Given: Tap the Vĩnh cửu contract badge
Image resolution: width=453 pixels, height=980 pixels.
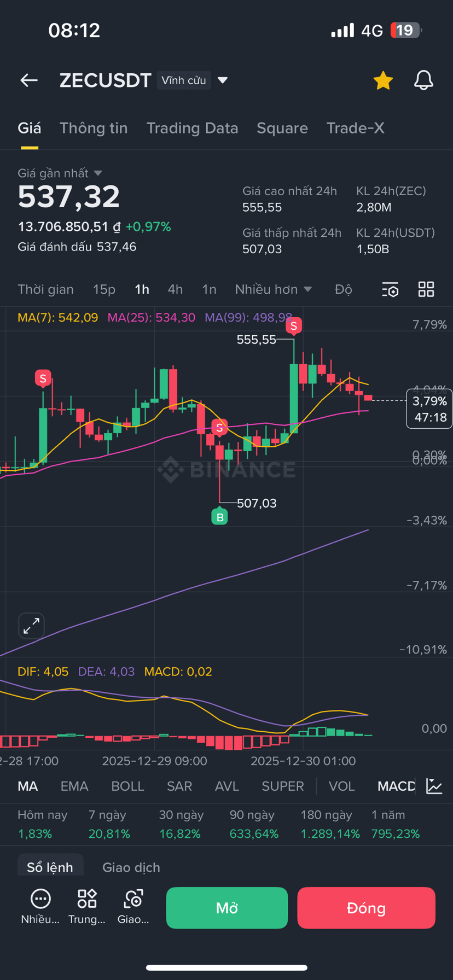Looking at the screenshot, I should pos(184,80).
